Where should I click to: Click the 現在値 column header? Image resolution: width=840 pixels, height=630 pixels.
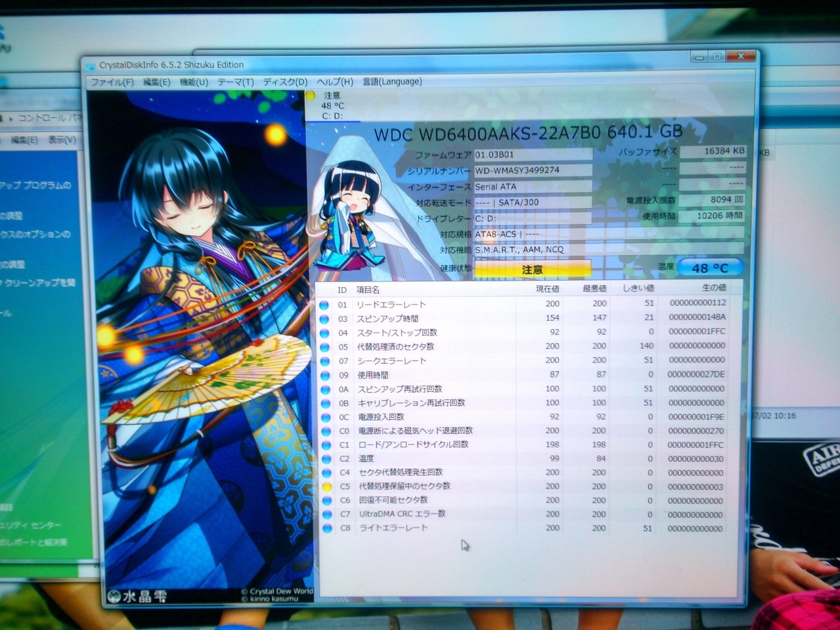546,288
